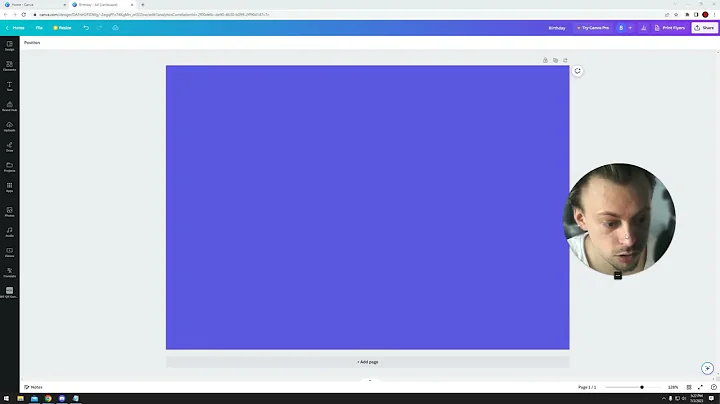This screenshot has height=404, width=720.
Task: Hide the webcam bubble with its minimize button
Action: [618, 275]
